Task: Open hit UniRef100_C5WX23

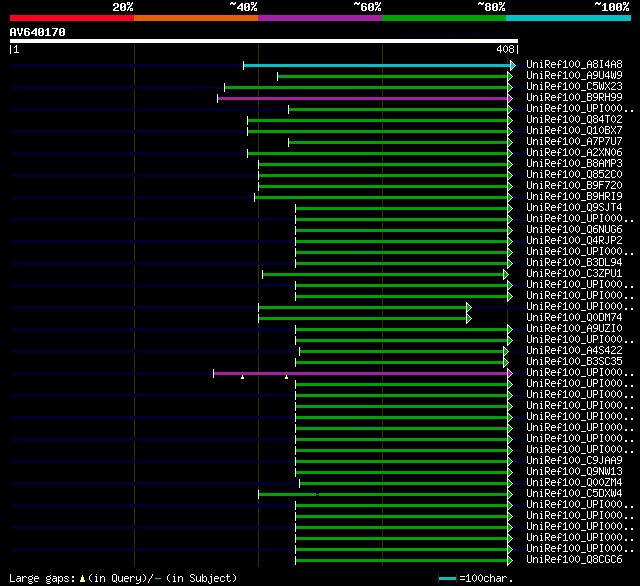Action: click(574, 87)
